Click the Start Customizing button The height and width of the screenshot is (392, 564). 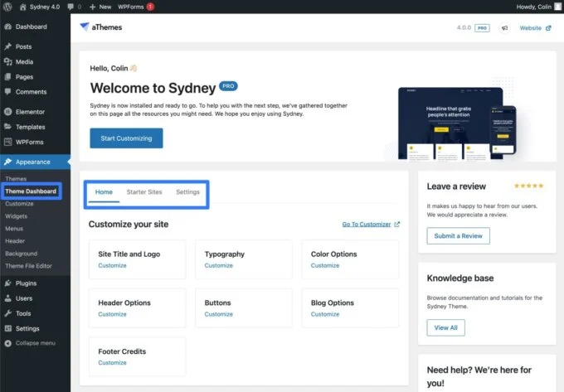[x=126, y=138]
